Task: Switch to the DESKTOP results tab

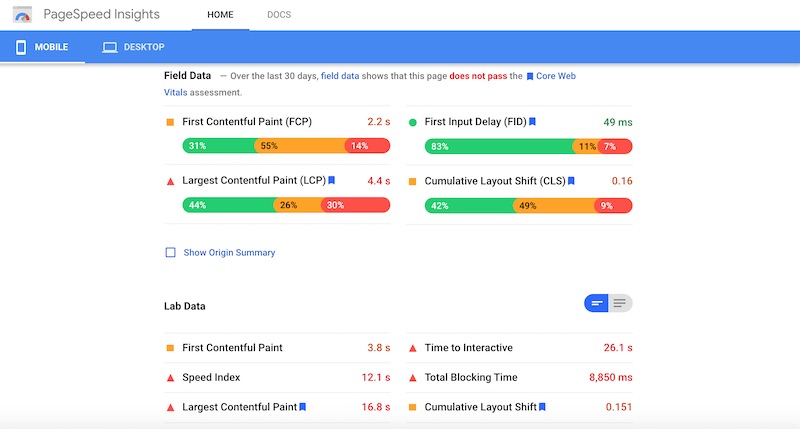Action: pyautogui.click(x=134, y=47)
